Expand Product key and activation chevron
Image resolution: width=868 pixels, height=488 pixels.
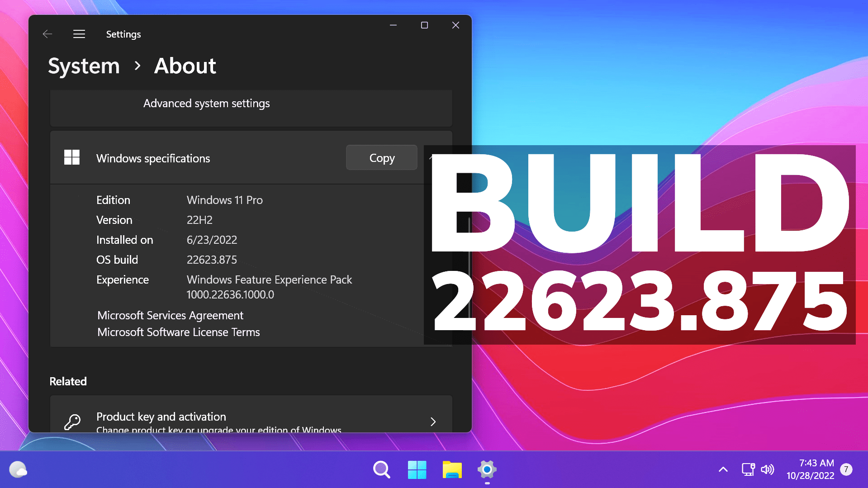(x=433, y=422)
